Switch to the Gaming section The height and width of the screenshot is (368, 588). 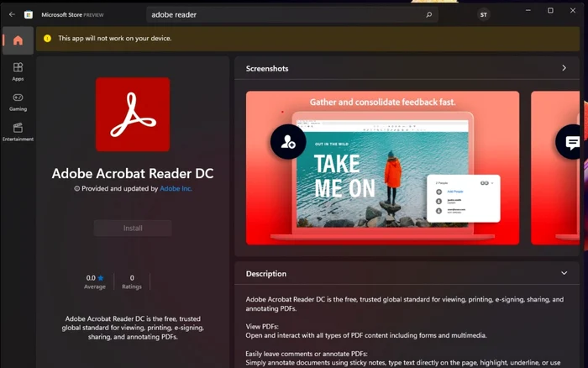click(x=18, y=102)
